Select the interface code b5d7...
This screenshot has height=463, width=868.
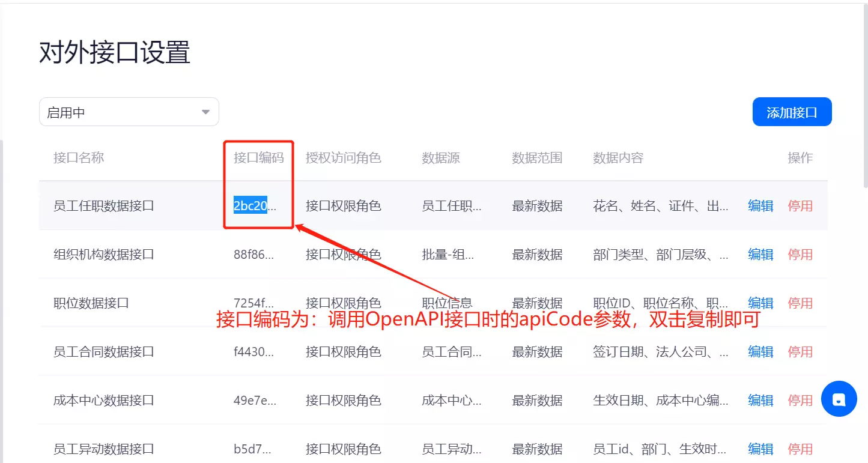coord(252,449)
